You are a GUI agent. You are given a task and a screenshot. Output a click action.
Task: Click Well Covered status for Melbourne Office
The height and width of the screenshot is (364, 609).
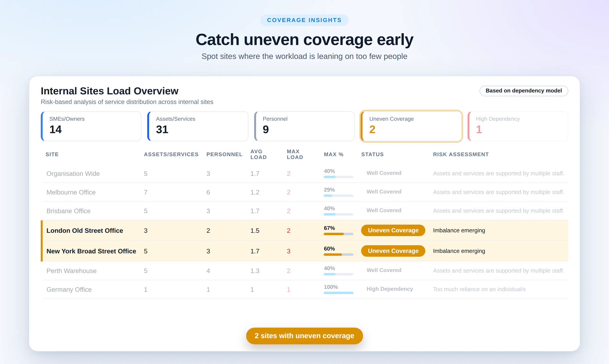(384, 192)
